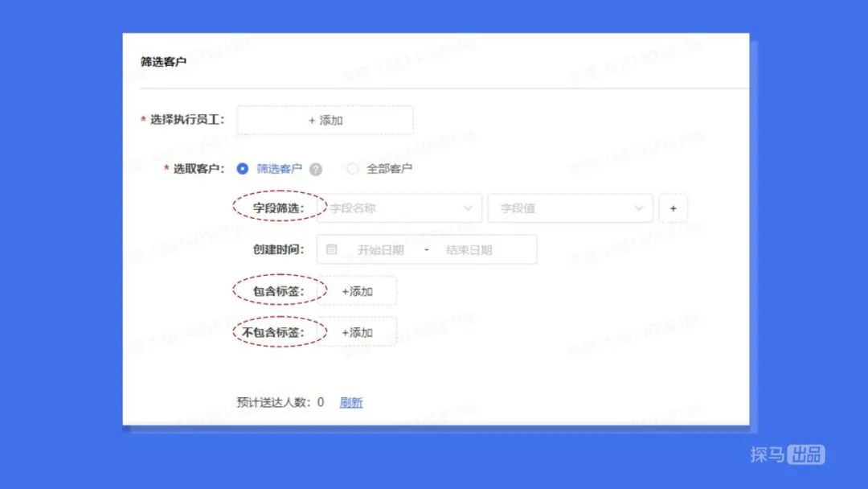Click the 结束日期 end date field
Screen dimensions: 868x489
pos(469,250)
